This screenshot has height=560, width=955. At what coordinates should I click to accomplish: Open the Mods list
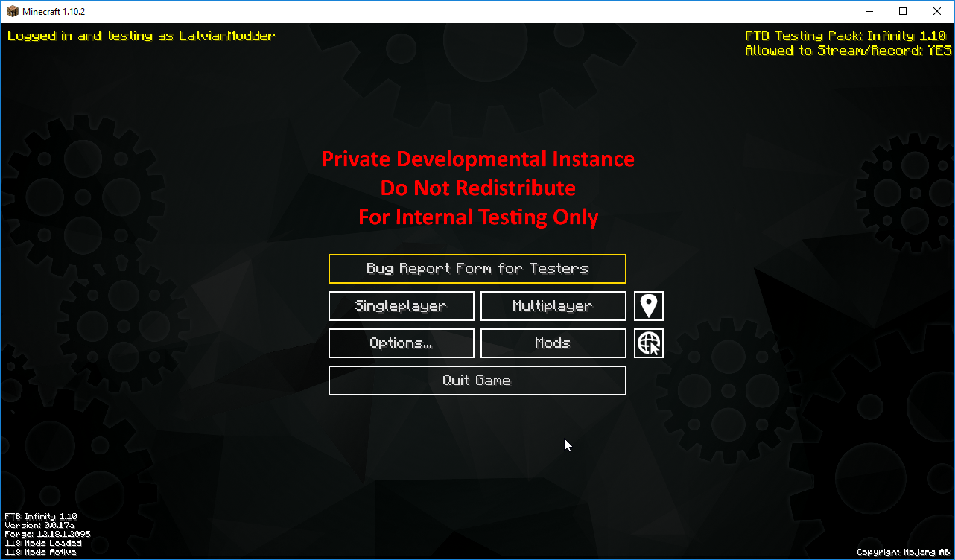[553, 343]
